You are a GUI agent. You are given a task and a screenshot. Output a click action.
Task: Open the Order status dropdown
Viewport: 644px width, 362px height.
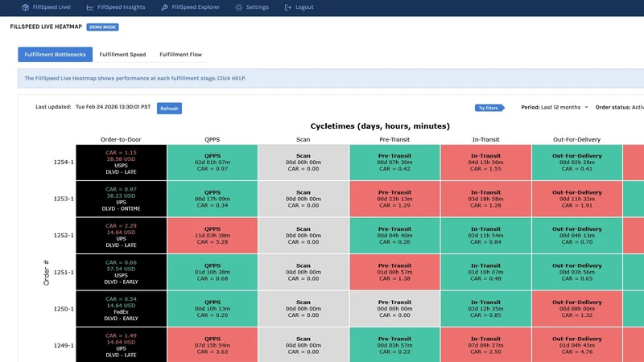[x=619, y=107]
